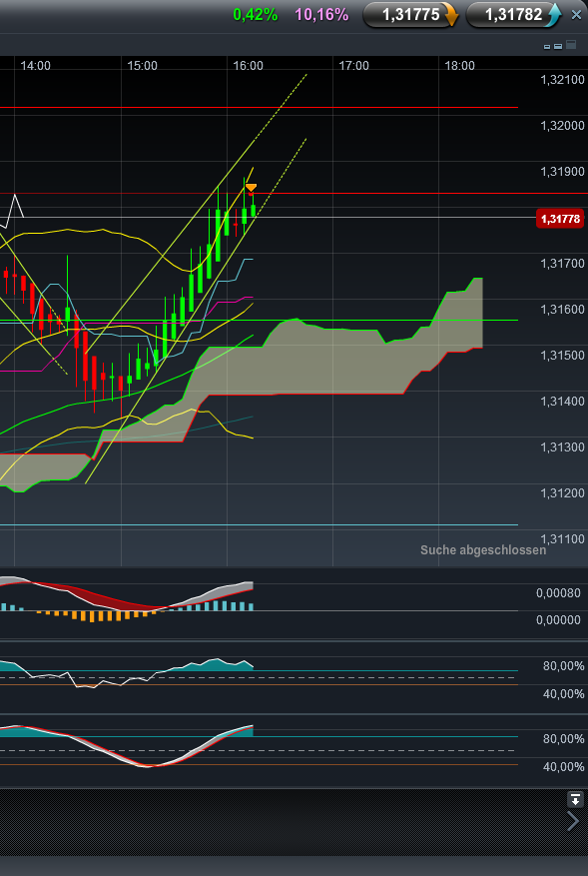The image size is (588, 876).
Task: Click the red current price label 1,31778
Action: click(559, 219)
